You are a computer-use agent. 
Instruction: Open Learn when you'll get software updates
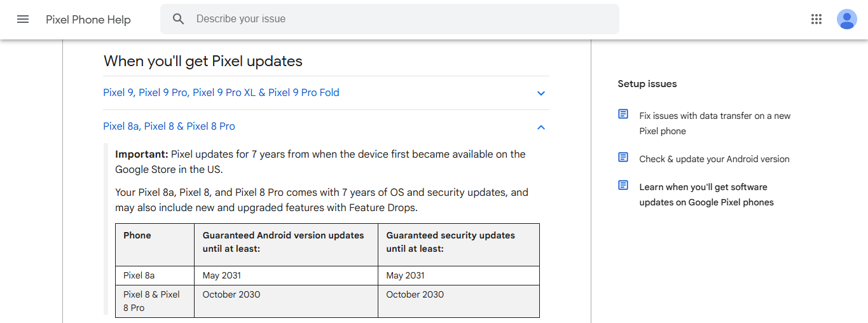coord(706,195)
